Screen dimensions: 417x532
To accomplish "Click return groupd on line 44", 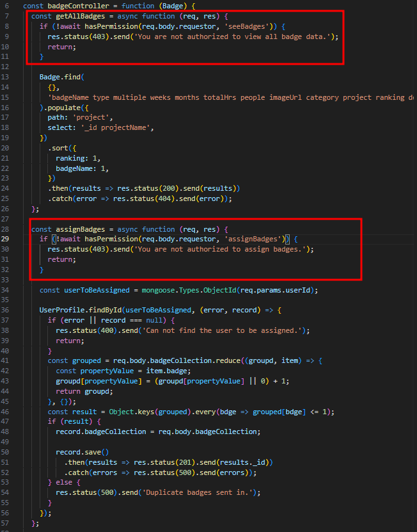I will click(84, 391).
